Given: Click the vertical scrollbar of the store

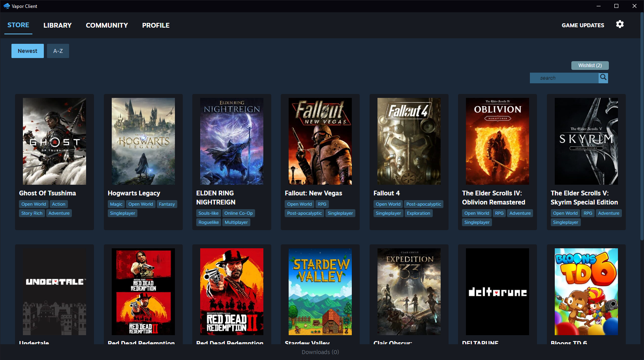Looking at the screenshot, I should point(642,126).
